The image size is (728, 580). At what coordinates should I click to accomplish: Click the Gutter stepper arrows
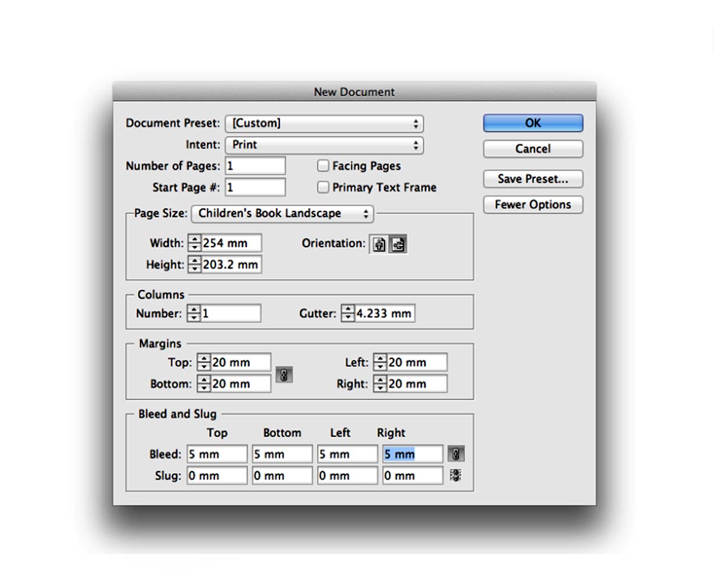coord(348,314)
